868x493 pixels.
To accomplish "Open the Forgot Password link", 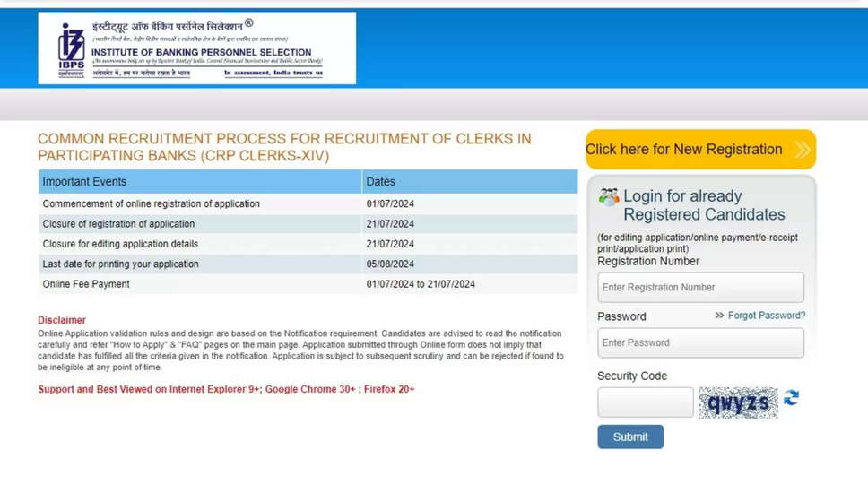I will tap(766, 316).
